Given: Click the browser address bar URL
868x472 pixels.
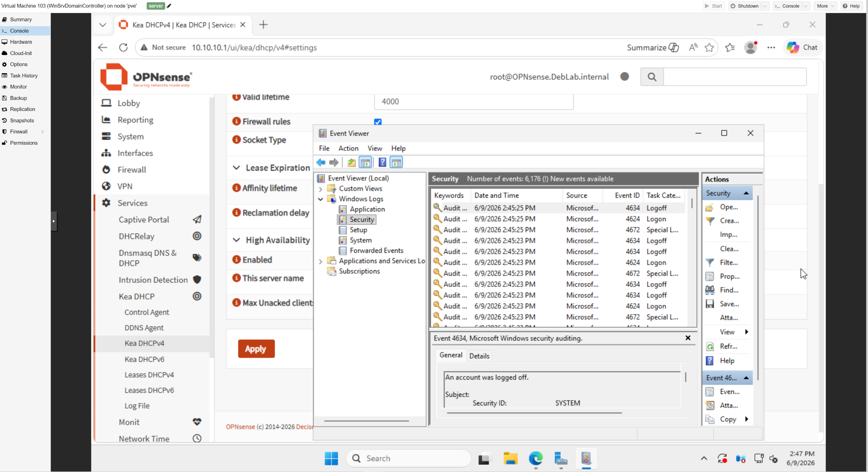Looking at the screenshot, I should tap(254, 47).
